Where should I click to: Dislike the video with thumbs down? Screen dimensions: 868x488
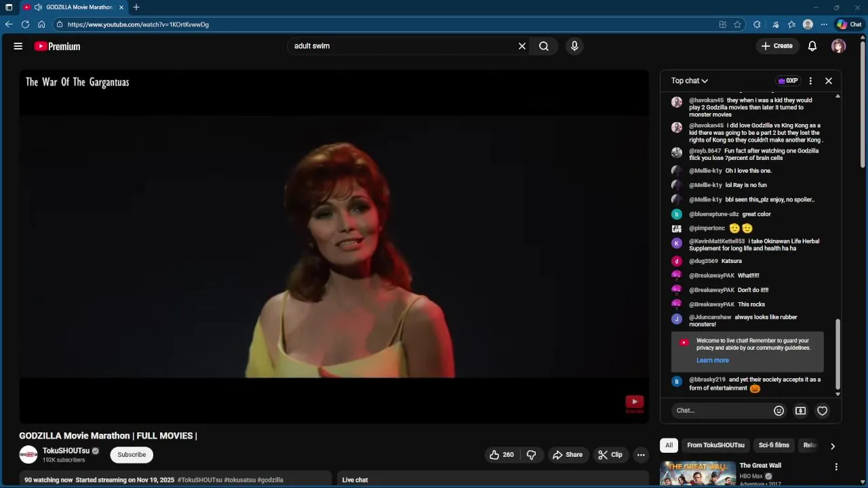pos(532,455)
